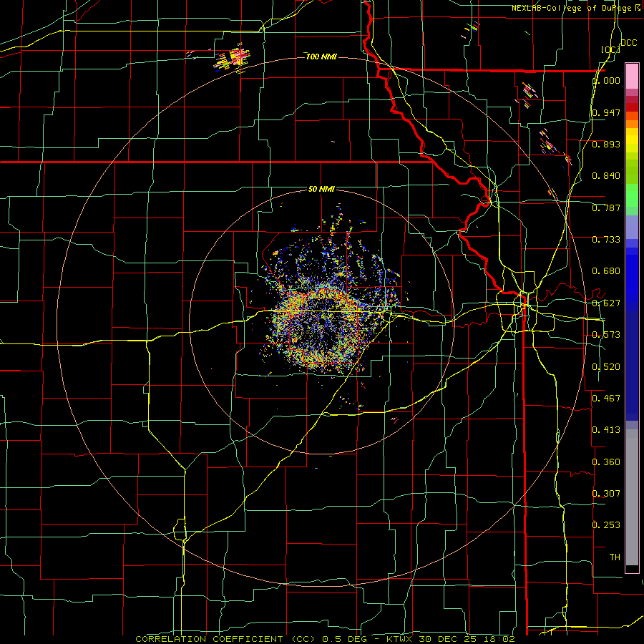This screenshot has width=644, height=644.
Task: Pick the lavender color scale segment near 0.733
Action: point(632,228)
